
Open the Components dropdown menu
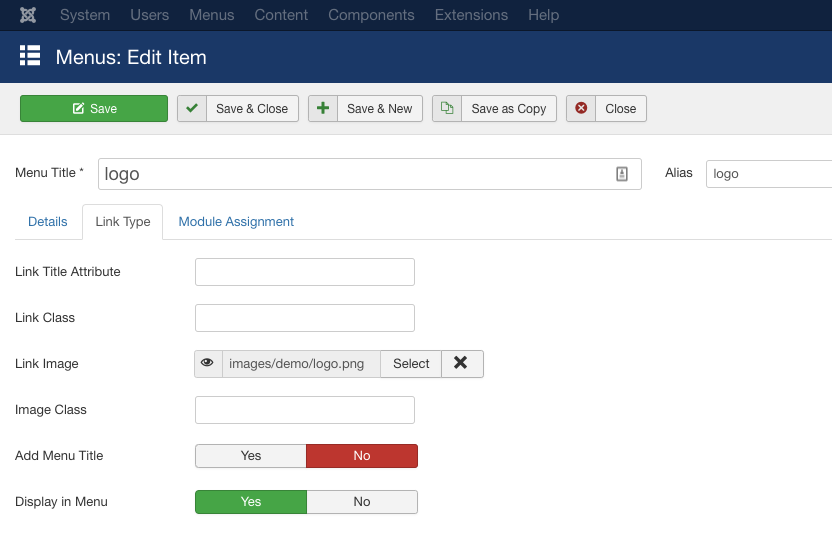pyautogui.click(x=371, y=15)
